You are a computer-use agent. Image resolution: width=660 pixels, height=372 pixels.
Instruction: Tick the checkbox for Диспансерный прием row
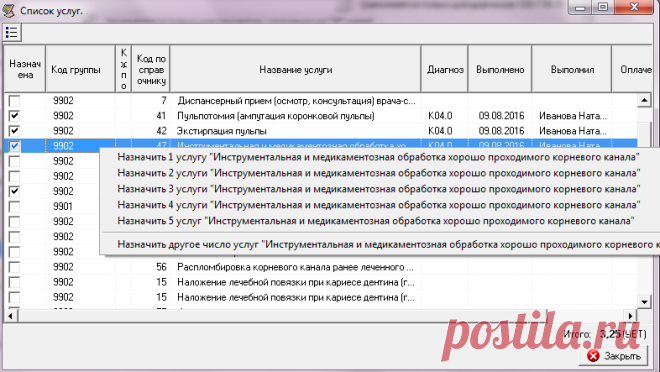coord(14,101)
